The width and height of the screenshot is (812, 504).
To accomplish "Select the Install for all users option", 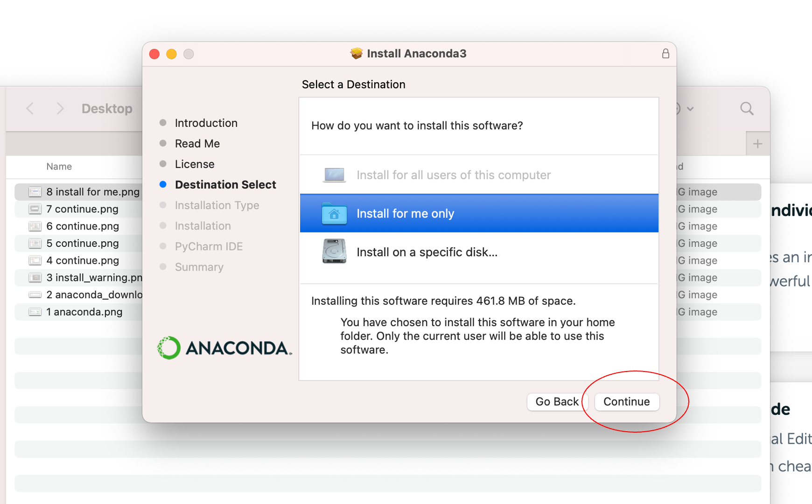I will tap(453, 175).
